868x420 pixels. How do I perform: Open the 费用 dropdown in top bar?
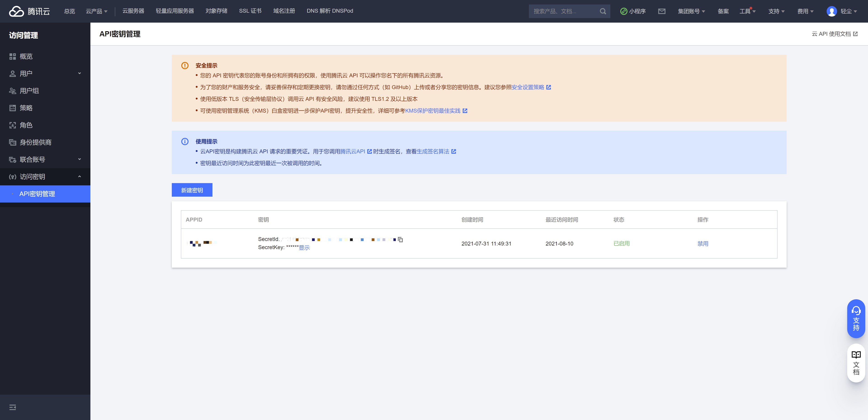[805, 11]
